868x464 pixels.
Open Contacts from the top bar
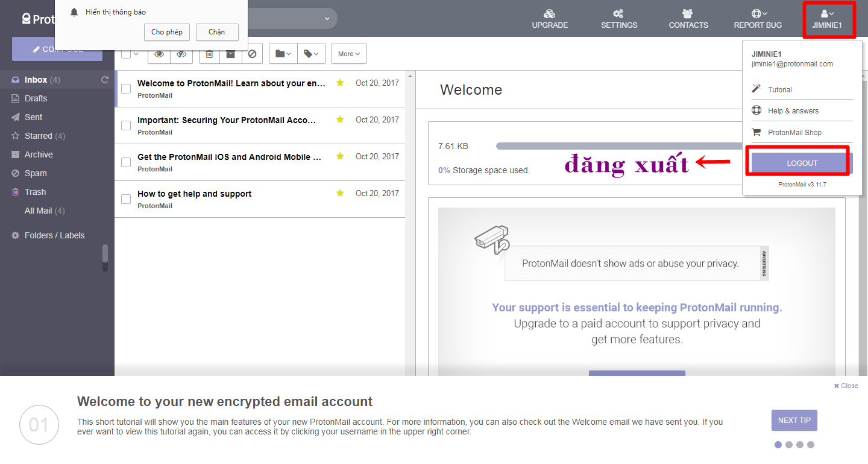688,19
